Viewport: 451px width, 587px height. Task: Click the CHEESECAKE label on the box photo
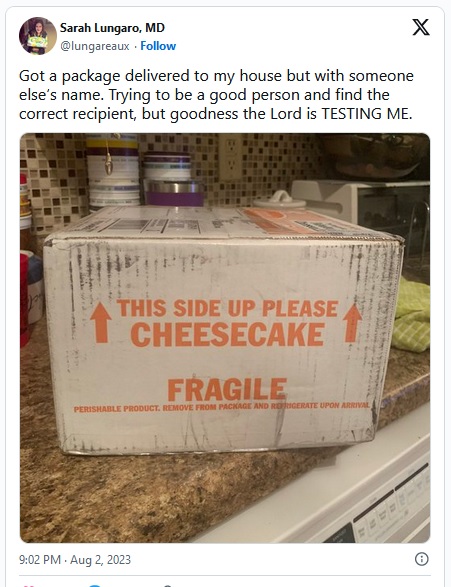(227, 334)
